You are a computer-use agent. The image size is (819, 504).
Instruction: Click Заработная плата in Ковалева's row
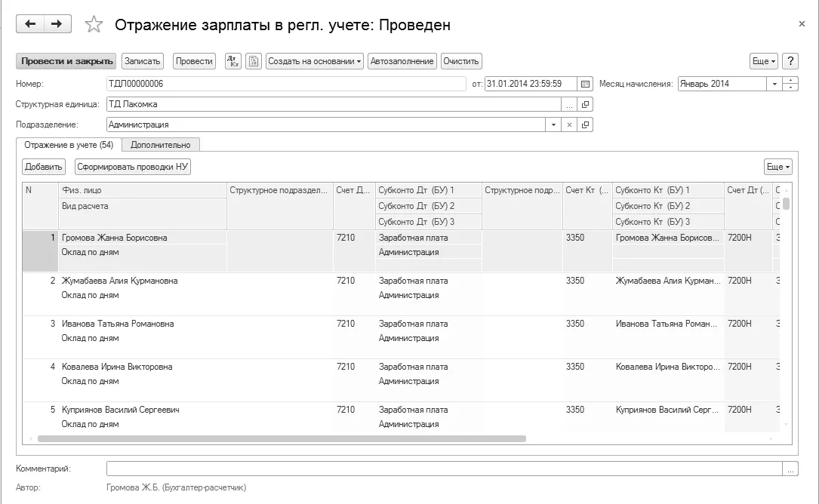413,367
